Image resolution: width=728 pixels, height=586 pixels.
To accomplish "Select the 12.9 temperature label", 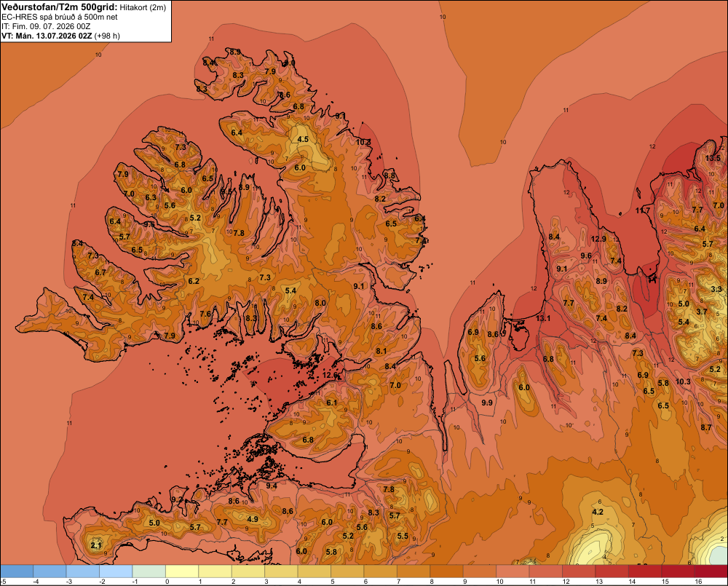I will click(598, 239).
